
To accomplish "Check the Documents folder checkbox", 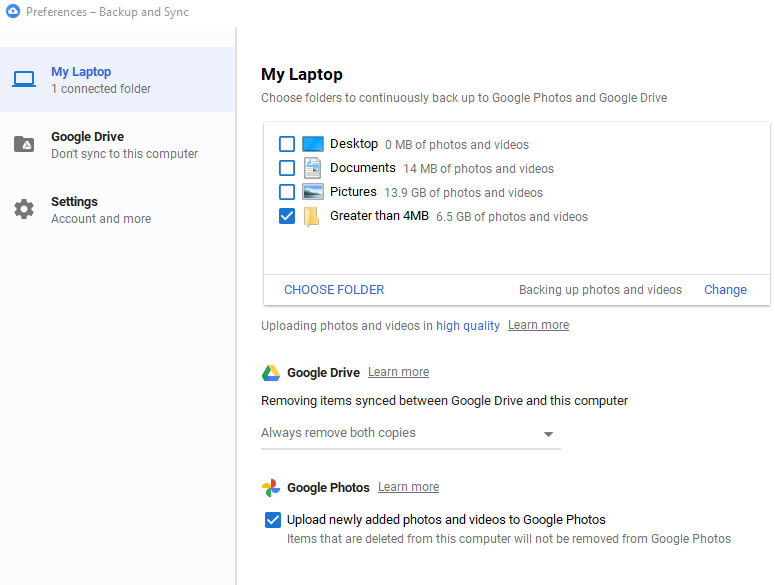I will coord(287,168).
